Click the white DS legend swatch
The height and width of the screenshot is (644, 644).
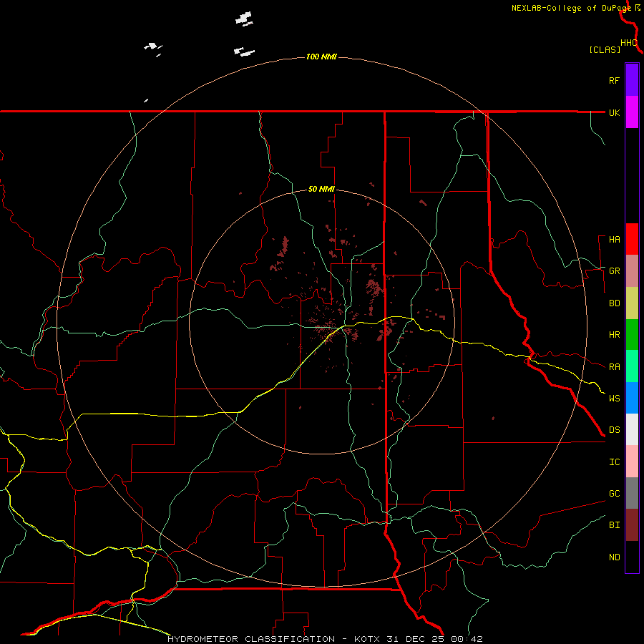pos(632,429)
